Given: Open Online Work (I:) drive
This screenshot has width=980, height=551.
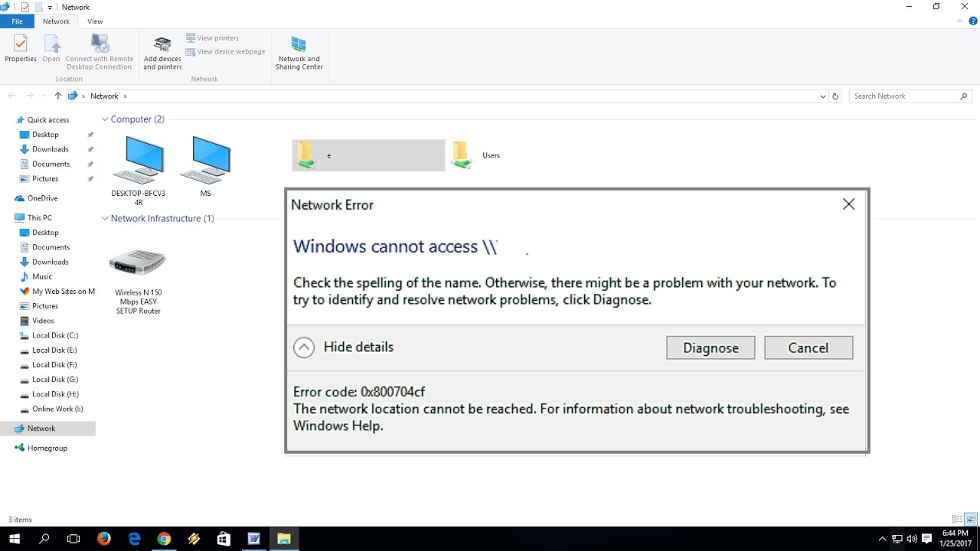Looking at the screenshot, I should point(57,409).
